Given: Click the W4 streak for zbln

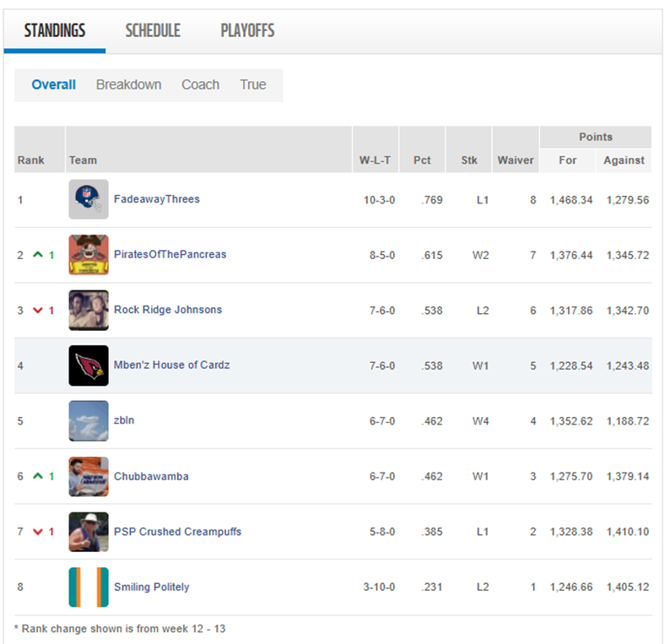Looking at the screenshot, I should 481,421.
